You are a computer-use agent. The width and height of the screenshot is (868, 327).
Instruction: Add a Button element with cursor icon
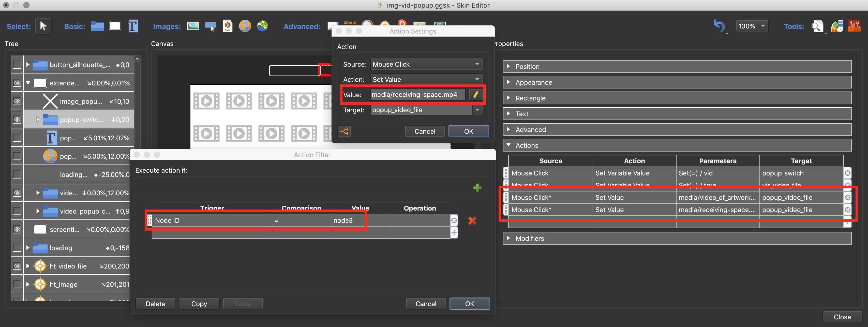click(x=211, y=26)
